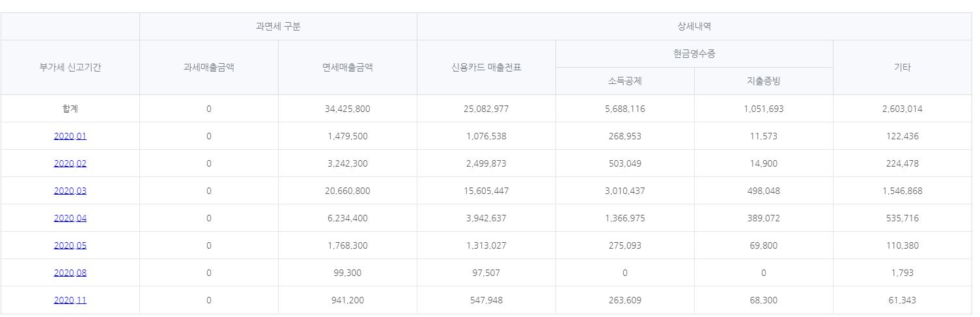
Task: Select total 기타 value 2,603,014
Action: tap(903, 109)
